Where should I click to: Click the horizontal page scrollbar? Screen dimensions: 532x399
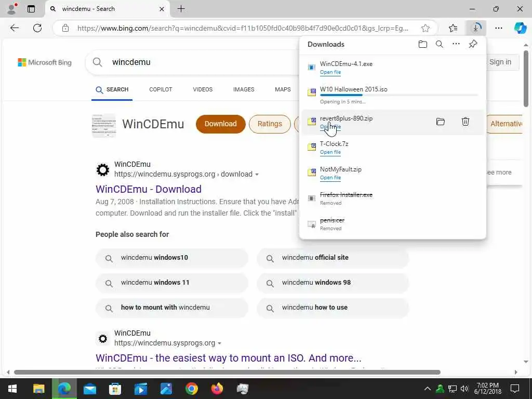coord(227,372)
